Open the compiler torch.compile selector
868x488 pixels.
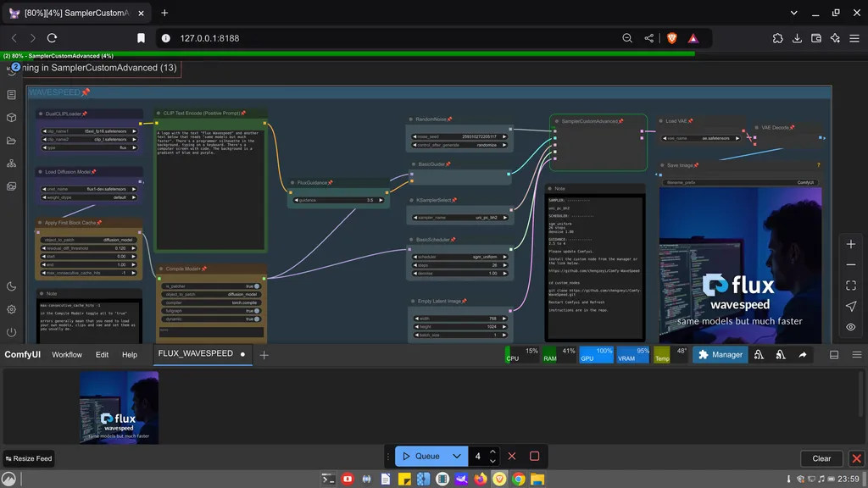coord(211,302)
